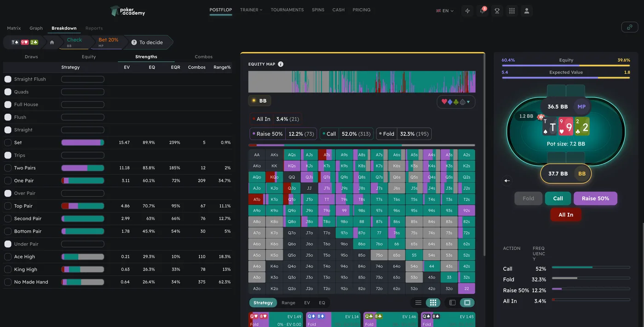Click the home icon in action path
The image size is (644, 327).
click(52, 42)
